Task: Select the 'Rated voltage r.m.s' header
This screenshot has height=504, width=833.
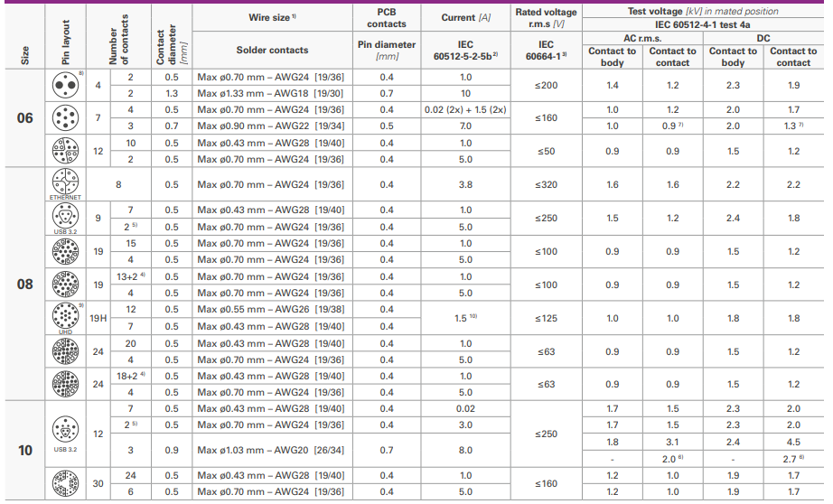Action: pyautogui.click(x=546, y=18)
